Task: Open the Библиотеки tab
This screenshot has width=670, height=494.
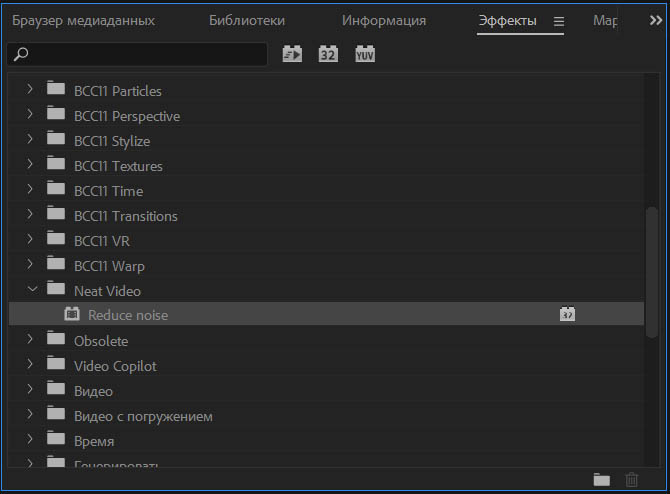Action: tap(247, 21)
